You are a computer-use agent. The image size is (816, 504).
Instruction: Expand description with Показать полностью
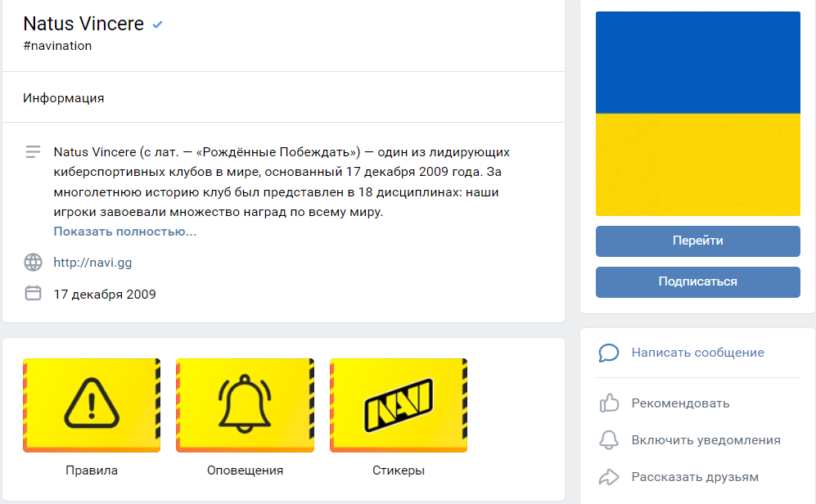click(125, 232)
